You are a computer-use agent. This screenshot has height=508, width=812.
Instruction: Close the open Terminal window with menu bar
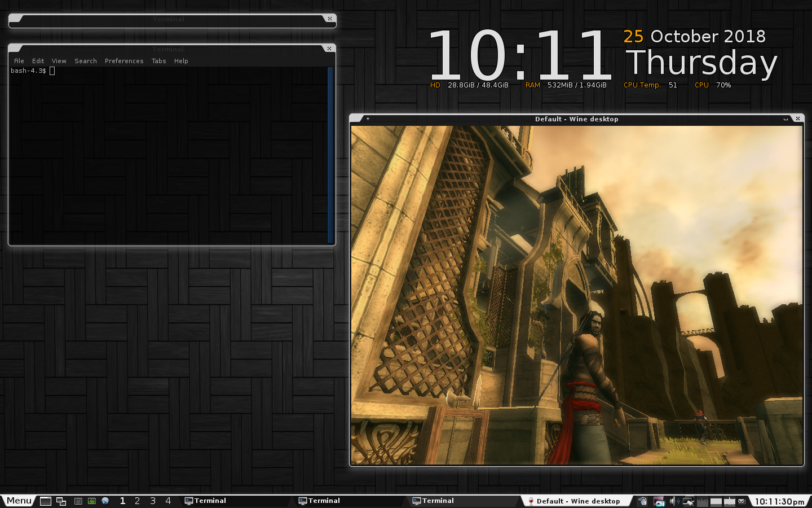(329, 49)
